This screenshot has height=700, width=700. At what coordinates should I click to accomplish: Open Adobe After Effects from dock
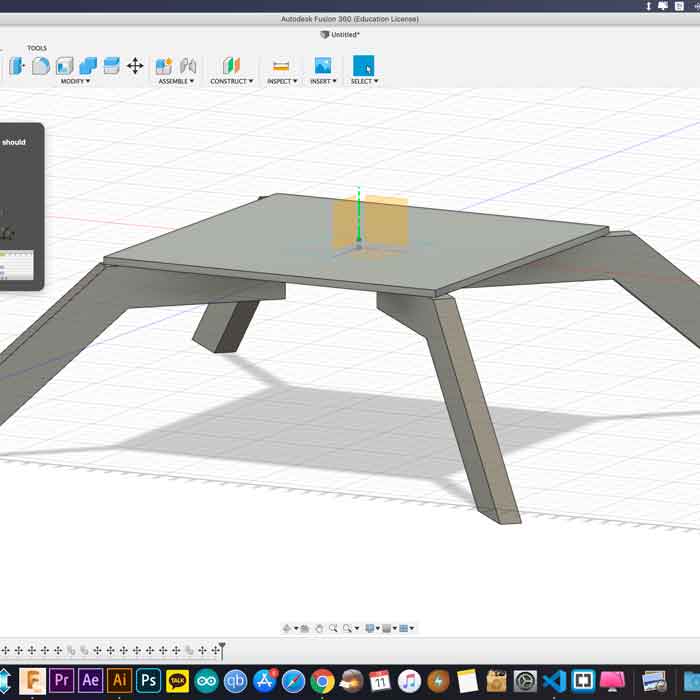coord(90,681)
